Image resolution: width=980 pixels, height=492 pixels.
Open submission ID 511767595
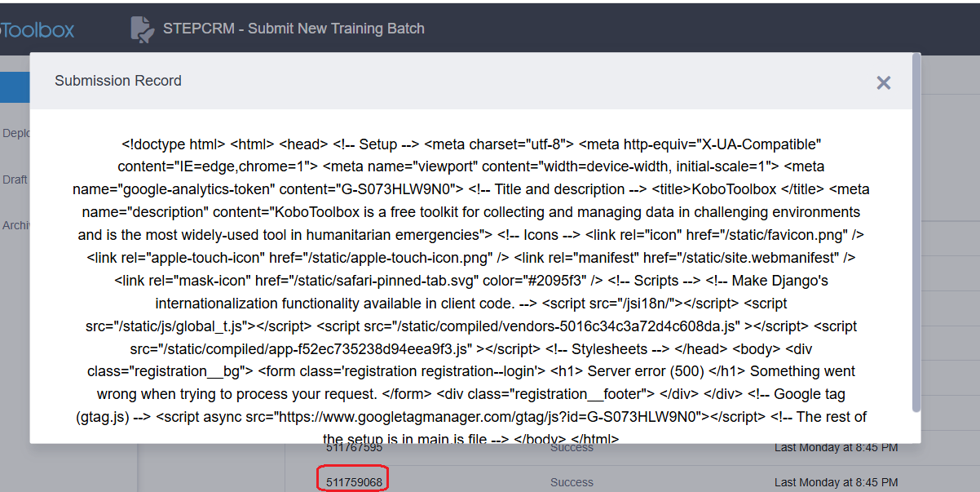tap(354, 448)
